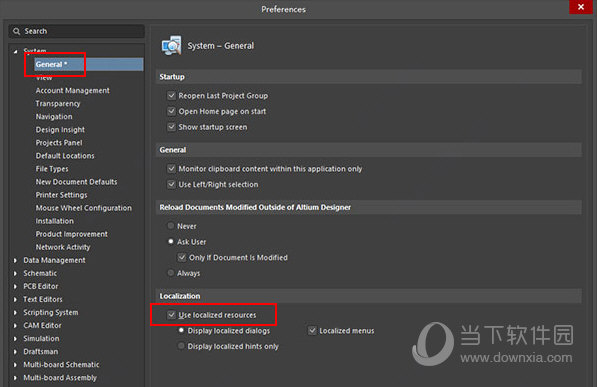
Task: Select the PCB Editor category label
Action: coord(41,286)
